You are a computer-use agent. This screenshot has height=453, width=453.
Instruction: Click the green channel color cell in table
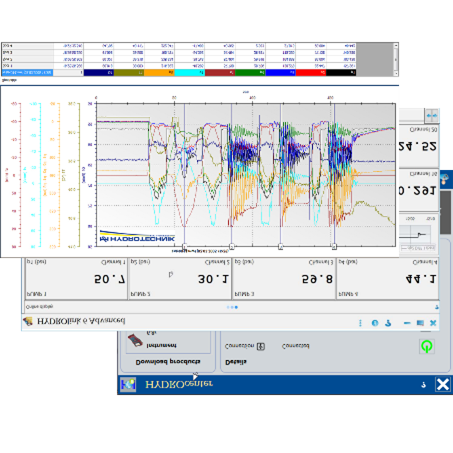pyautogui.click(x=250, y=72)
